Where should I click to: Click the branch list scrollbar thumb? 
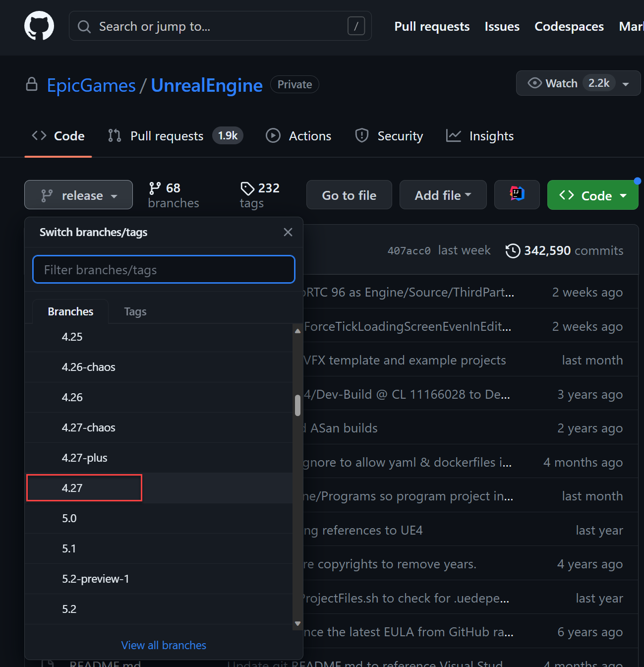point(297,405)
